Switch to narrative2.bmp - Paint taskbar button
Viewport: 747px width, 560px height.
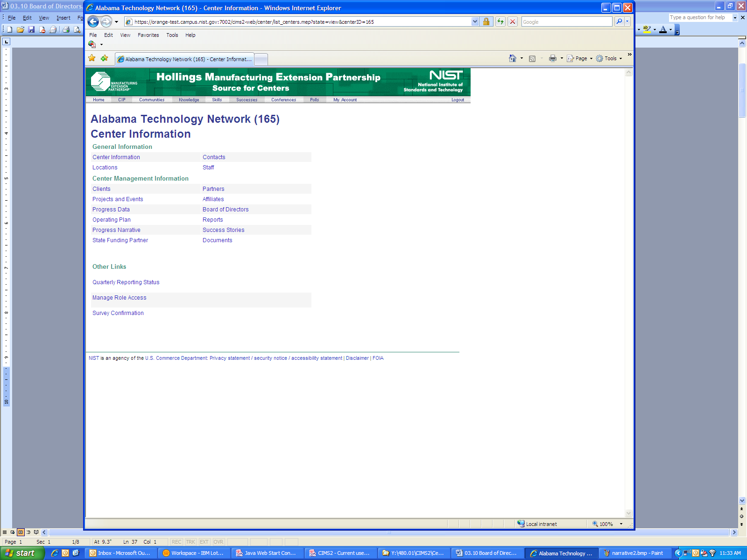(635, 553)
